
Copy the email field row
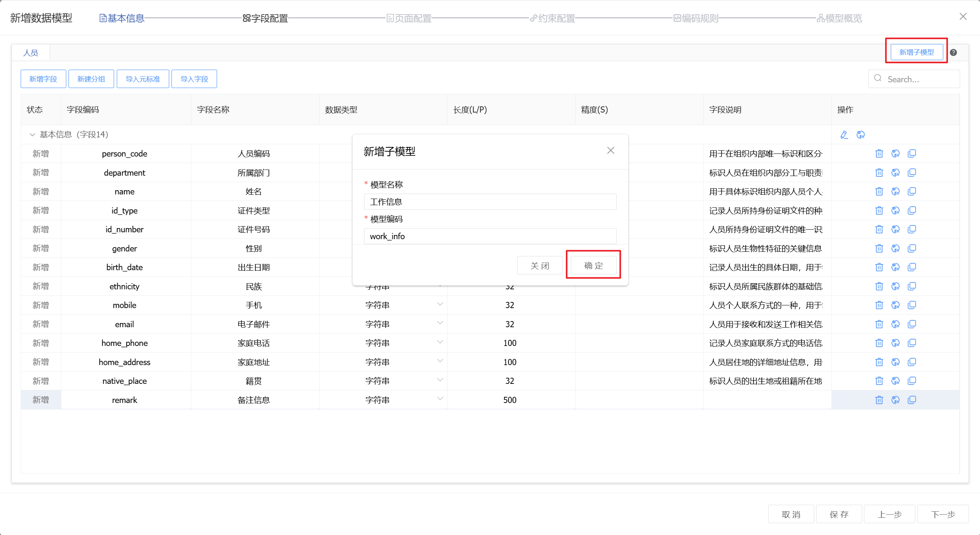(x=912, y=324)
